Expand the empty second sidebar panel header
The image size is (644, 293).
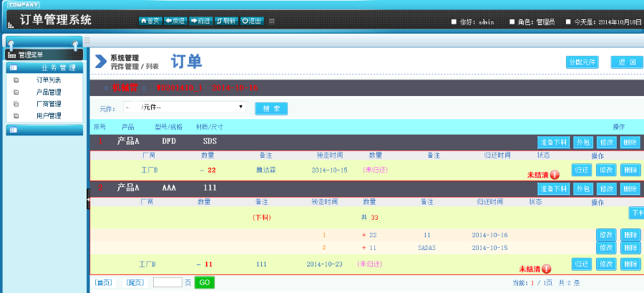(44, 130)
